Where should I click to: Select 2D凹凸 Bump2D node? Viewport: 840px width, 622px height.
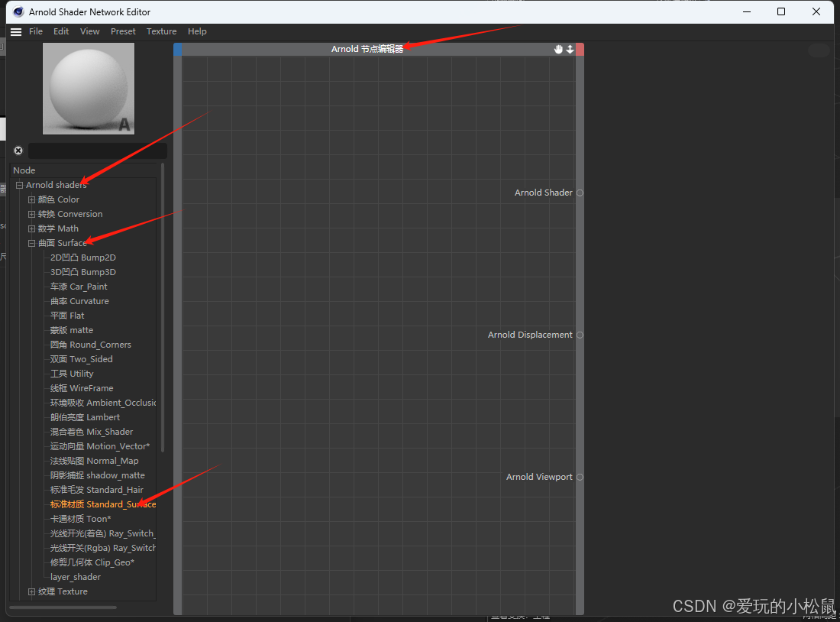pos(83,258)
